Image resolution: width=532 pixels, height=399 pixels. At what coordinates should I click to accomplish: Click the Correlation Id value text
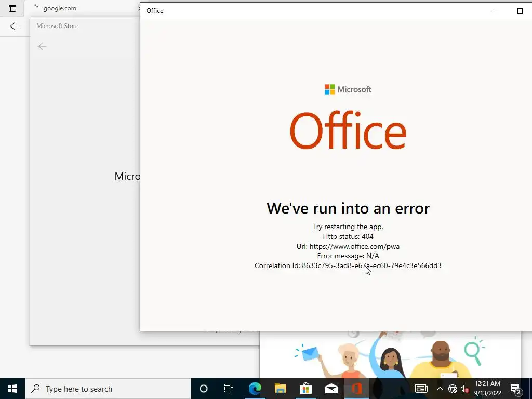point(371,265)
